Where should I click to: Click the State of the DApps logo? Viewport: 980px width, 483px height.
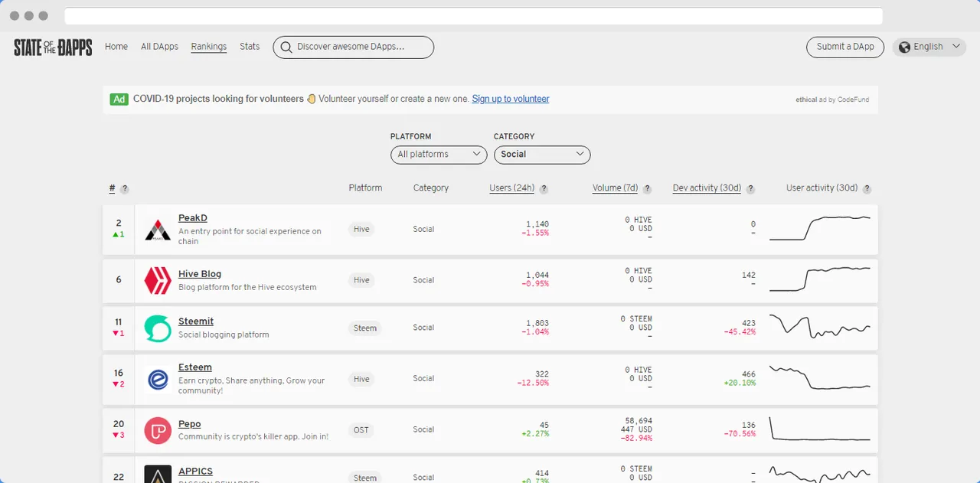point(53,47)
